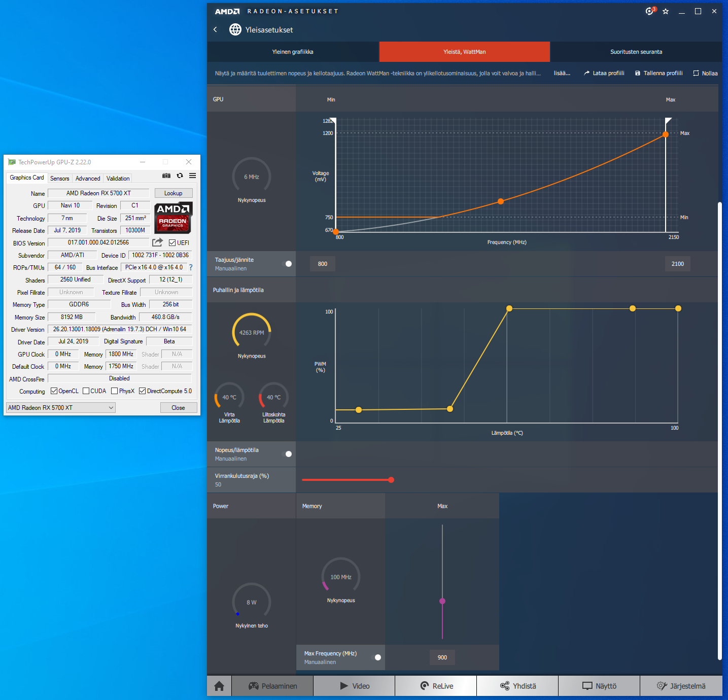The image size is (728, 700).
Task: Click the maximum frequency field 2100
Action: 678,264
